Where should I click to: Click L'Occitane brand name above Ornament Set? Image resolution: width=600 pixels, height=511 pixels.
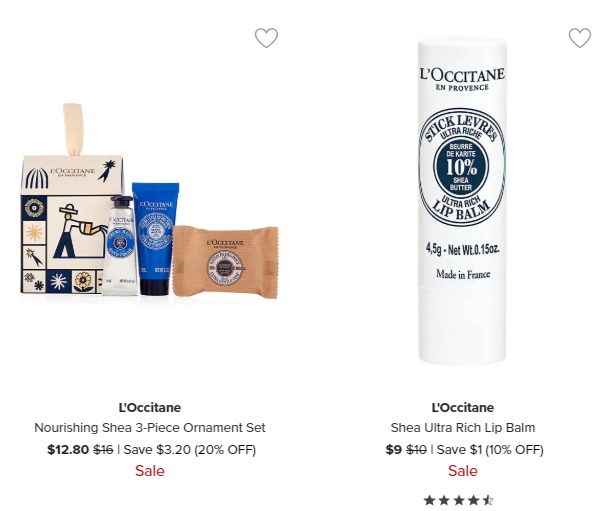[x=150, y=408]
